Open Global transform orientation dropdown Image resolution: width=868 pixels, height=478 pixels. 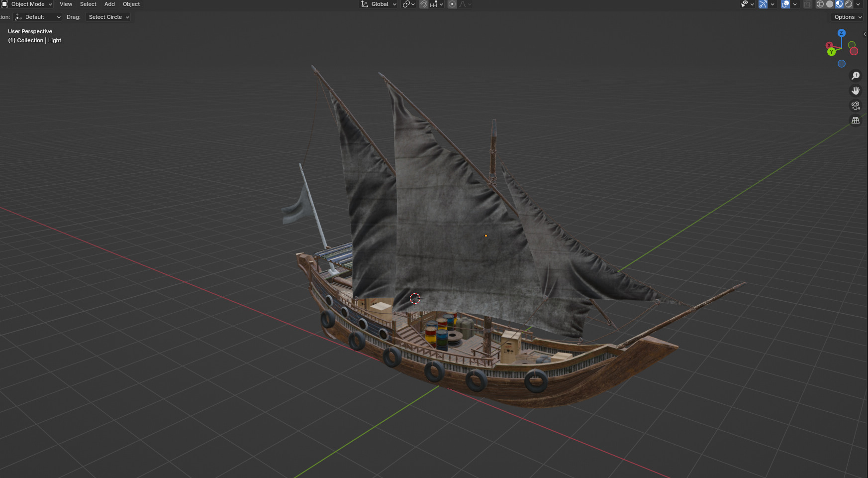pyautogui.click(x=379, y=4)
